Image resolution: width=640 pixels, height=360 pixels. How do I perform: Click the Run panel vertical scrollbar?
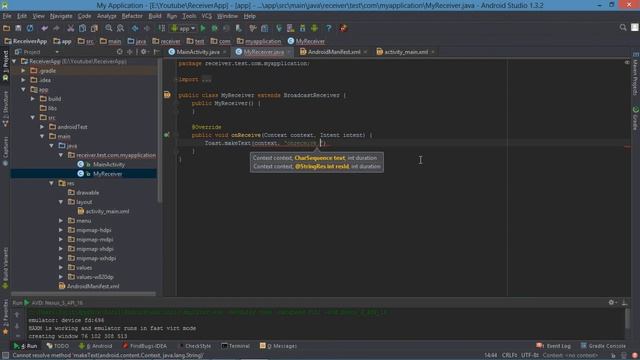click(x=627, y=318)
